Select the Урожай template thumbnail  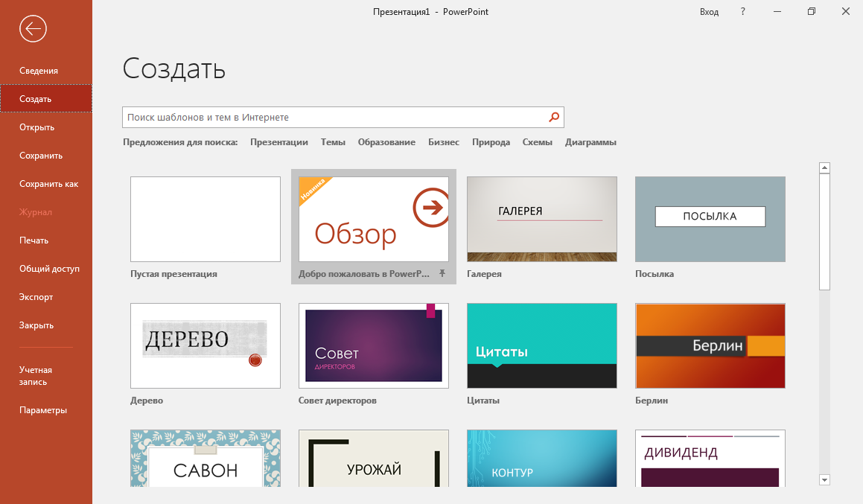pyautogui.click(x=374, y=459)
